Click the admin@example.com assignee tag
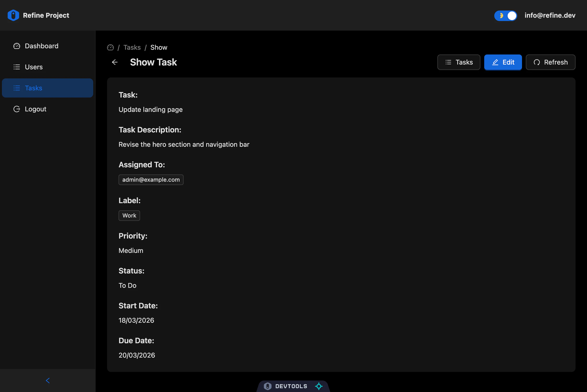The width and height of the screenshot is (587, 392). 151,180
